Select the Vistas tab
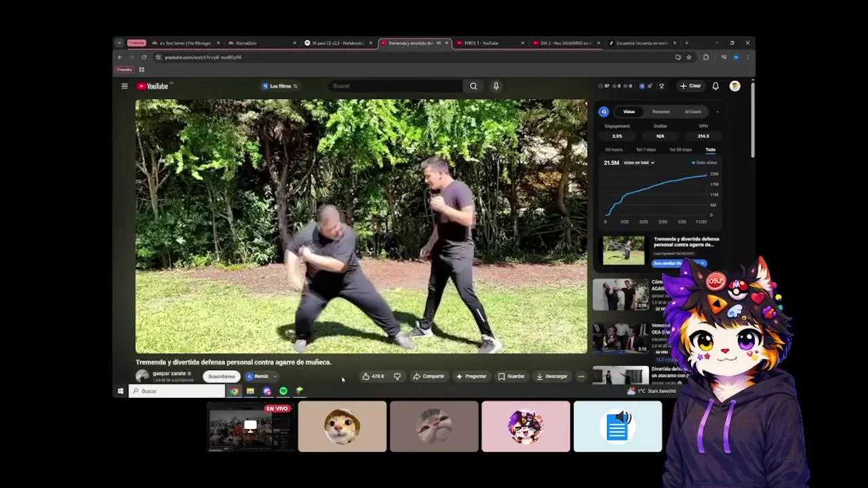The width and height of the screenshot is (868, 488). pos(629,112)
